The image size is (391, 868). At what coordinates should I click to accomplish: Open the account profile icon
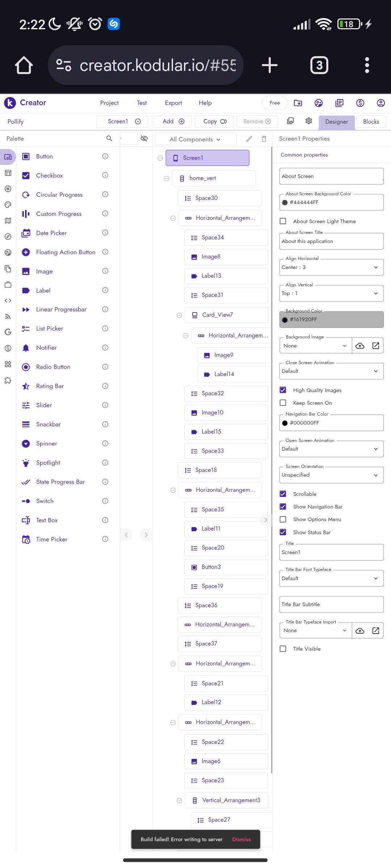(381, 103)
